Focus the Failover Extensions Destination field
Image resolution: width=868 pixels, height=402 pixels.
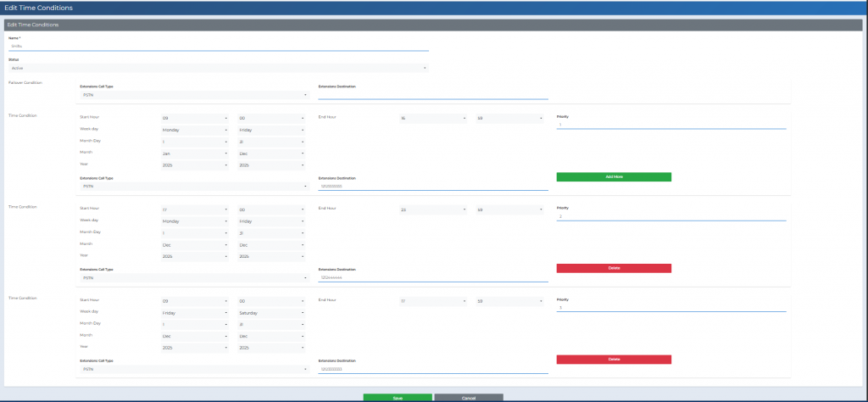[432, 95]
